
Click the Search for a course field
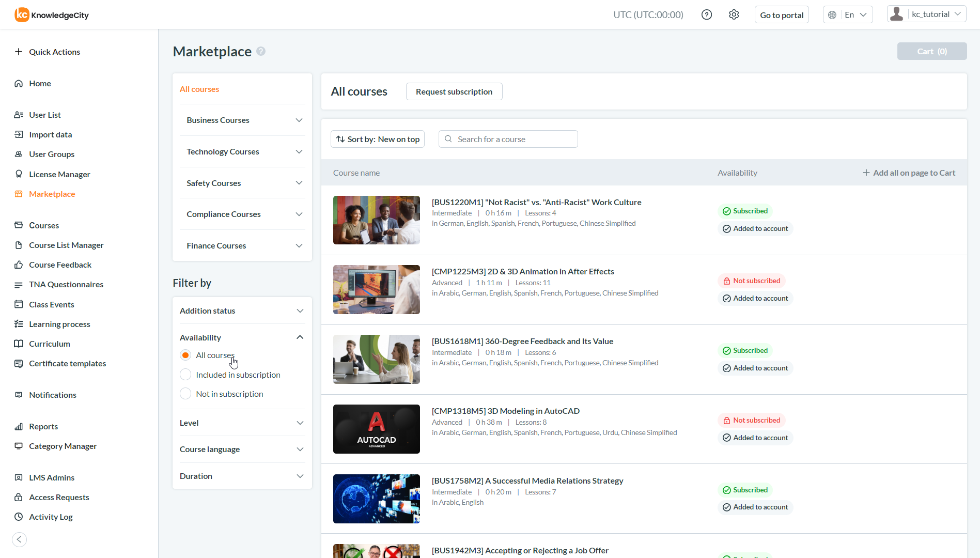tap(514, 139)
